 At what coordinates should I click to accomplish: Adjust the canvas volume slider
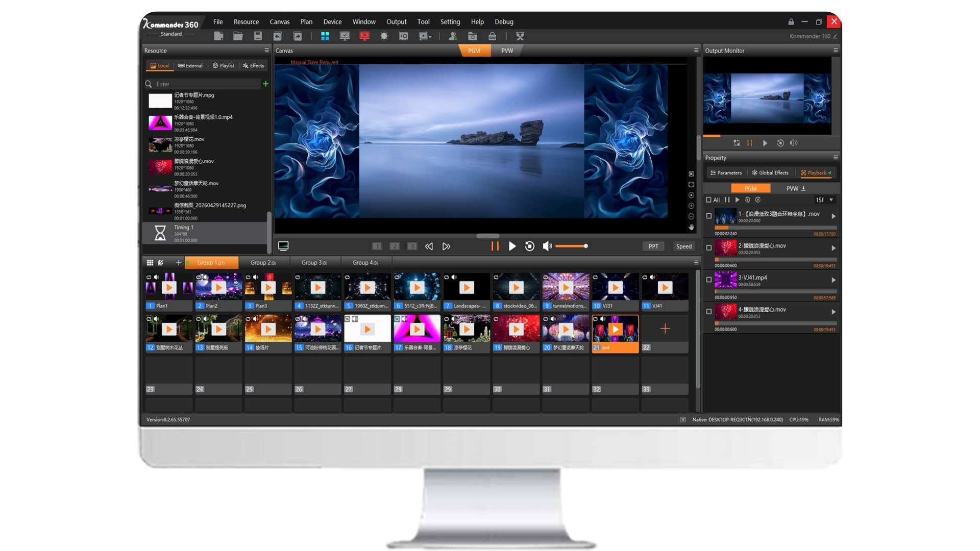(572, 246)
